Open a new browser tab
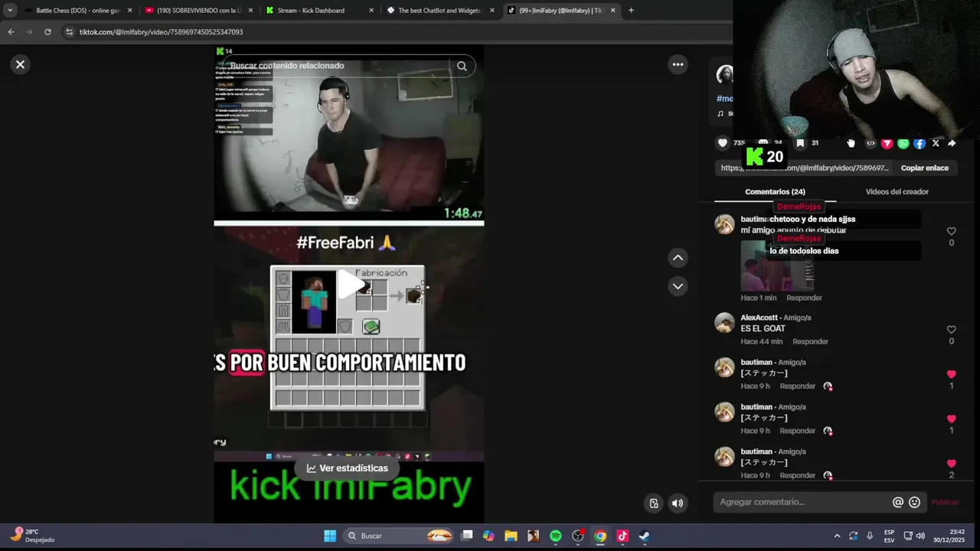 [631, 11]
